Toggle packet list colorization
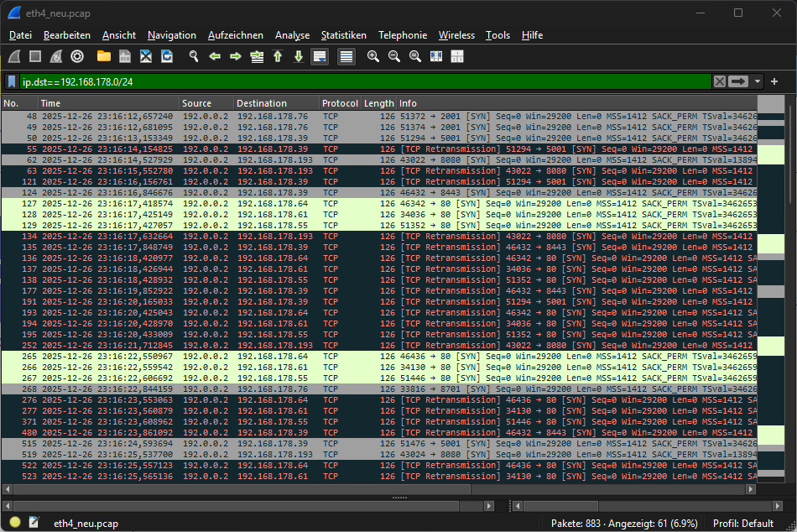 tap(346, 56)
